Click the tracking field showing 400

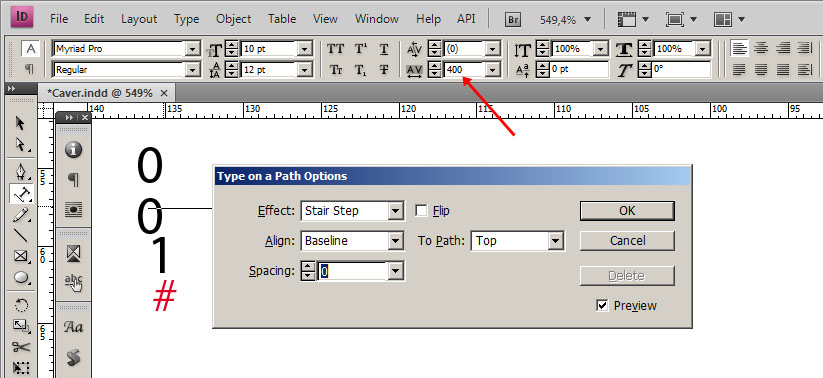[465, 69]
